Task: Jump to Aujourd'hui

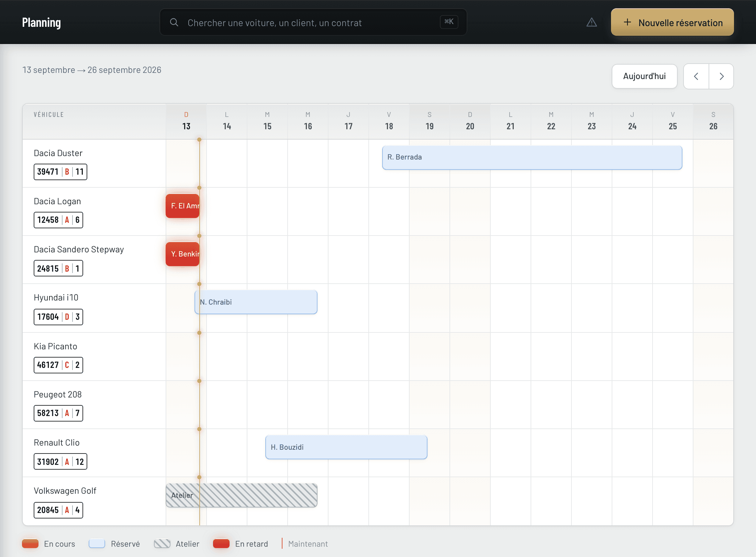Action: [x=644, y=76]
